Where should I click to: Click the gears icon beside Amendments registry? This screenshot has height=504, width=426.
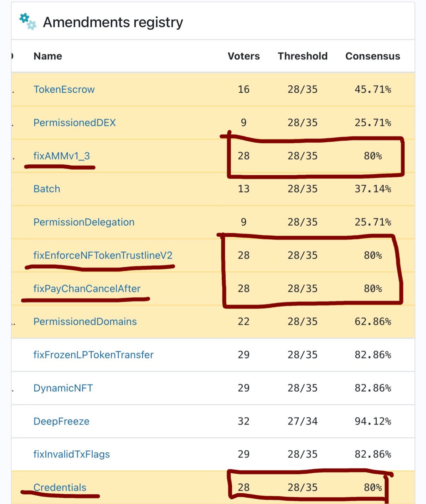(28, 22)
